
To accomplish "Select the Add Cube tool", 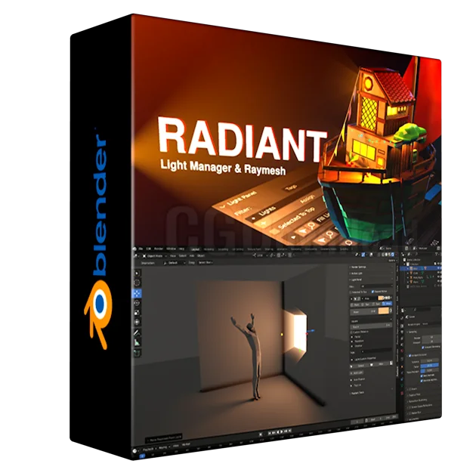I will [x=138, y=352].
